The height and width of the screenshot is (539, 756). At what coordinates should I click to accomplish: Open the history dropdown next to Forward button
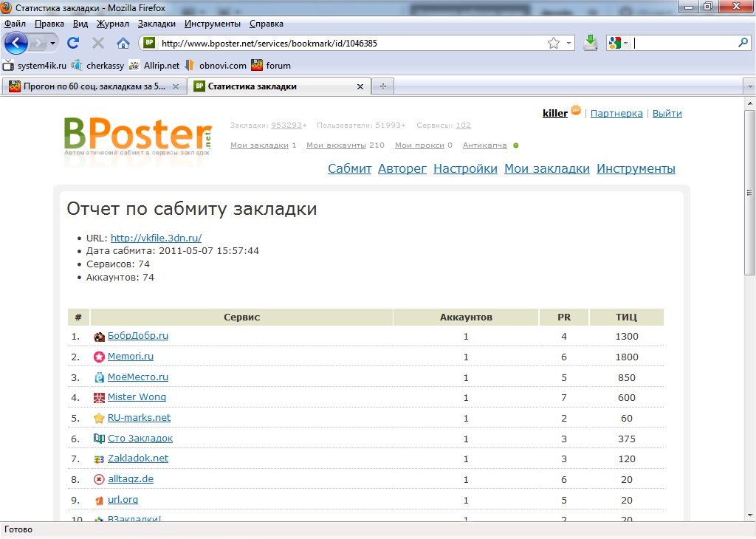[52, 44]
